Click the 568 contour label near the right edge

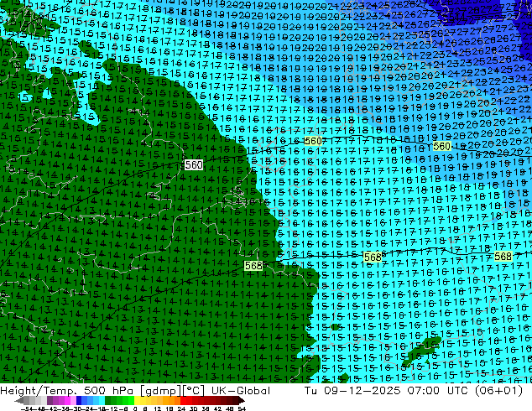[503, 257]
